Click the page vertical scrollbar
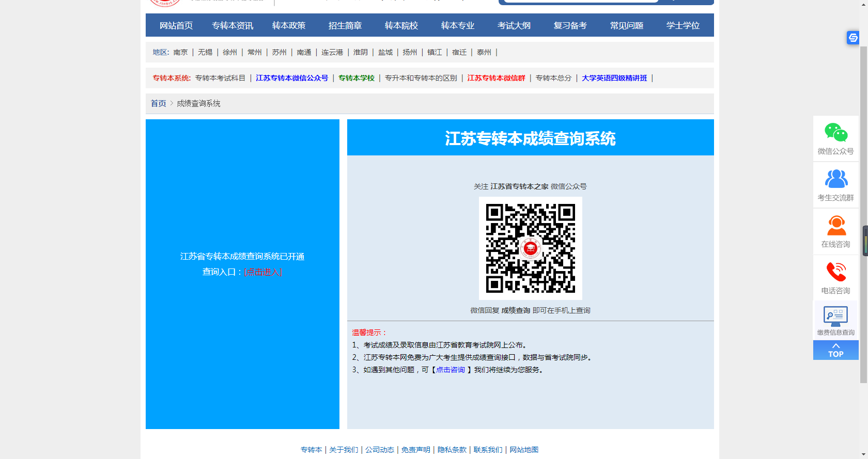 coord(863,214)
